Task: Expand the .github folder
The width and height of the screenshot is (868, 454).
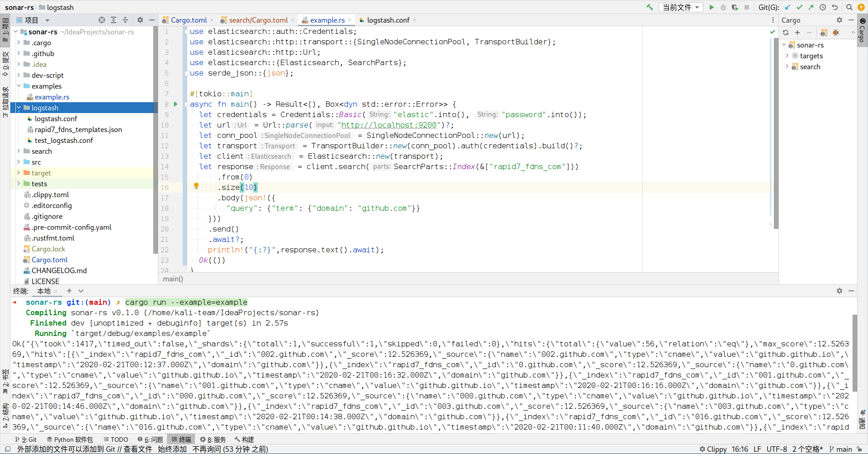Action: (19, 53)
